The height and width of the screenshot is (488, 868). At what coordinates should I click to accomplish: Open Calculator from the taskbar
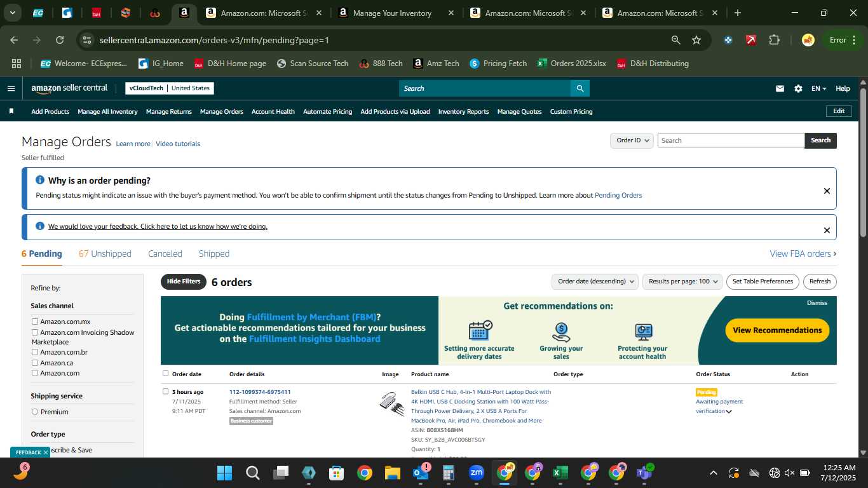pos(448,473)
